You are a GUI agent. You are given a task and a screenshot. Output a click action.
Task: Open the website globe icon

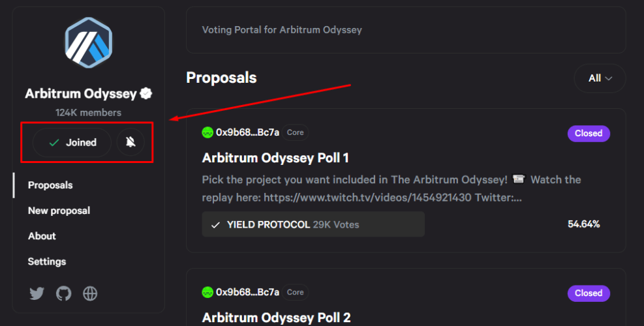(90, 293)
